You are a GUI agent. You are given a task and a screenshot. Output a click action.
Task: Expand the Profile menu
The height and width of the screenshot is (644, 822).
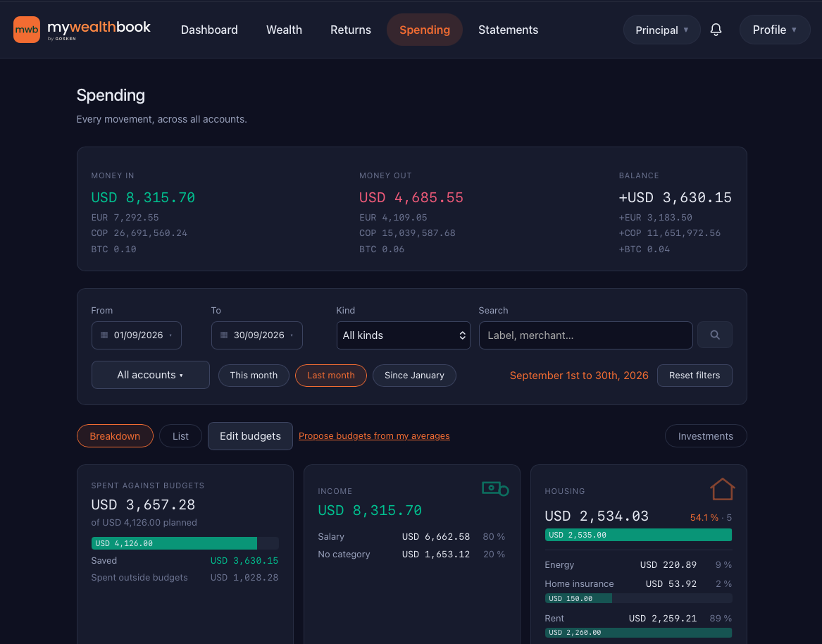click(774, 30)
